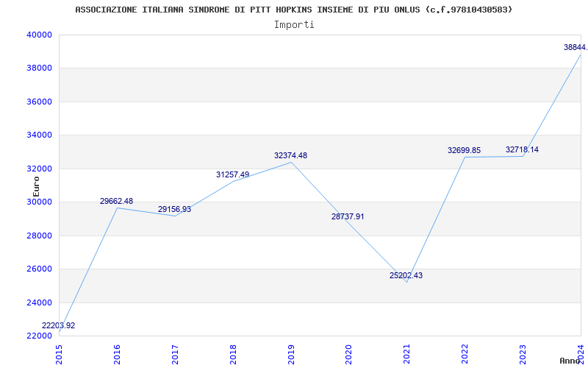Image resolution: width=588 pixels, height=368 pixels.
Task: Click the data label 32718.14
Action: [522, 150]
